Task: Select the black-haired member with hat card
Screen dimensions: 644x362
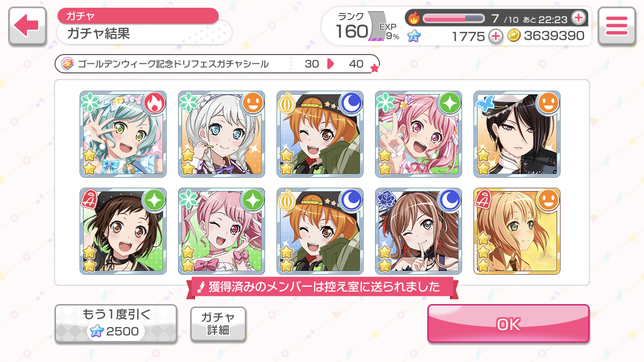Action: (517, 134)
